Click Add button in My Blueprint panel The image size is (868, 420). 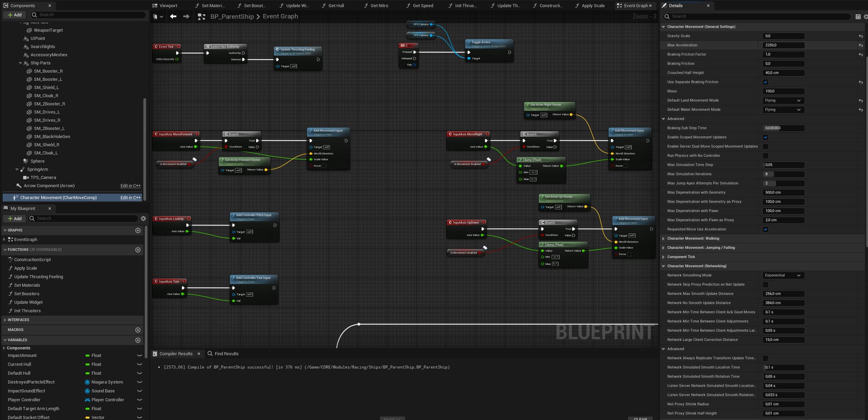(14, 219)
